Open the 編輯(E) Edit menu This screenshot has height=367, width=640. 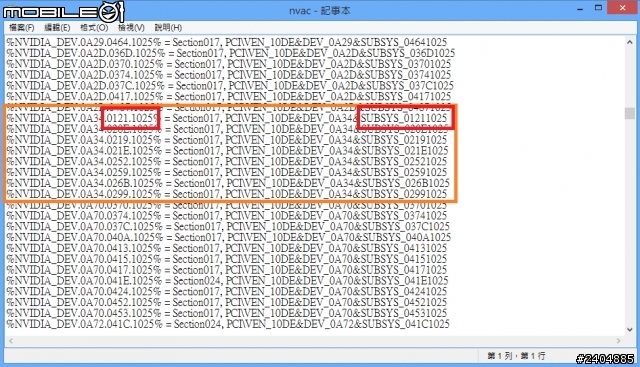click(57, 28)
